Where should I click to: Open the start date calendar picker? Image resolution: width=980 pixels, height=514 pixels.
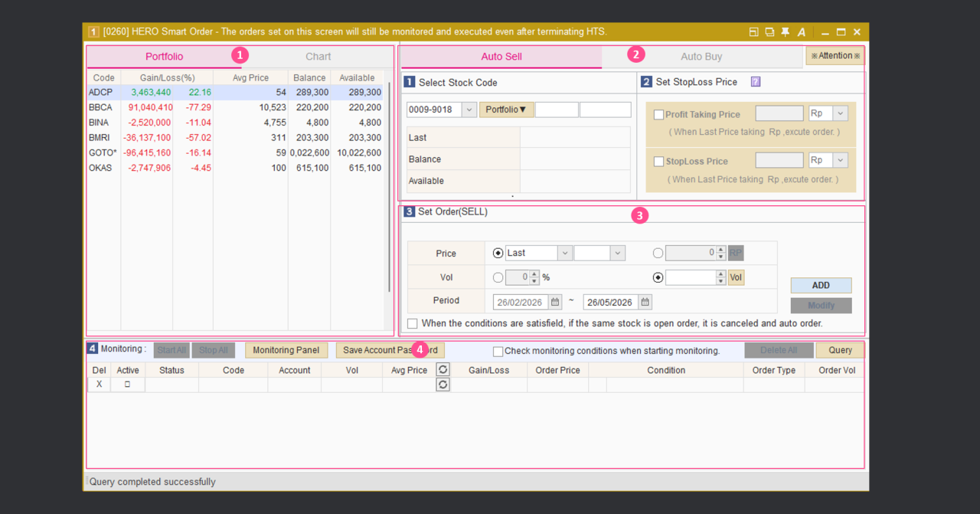coord(555,302)
